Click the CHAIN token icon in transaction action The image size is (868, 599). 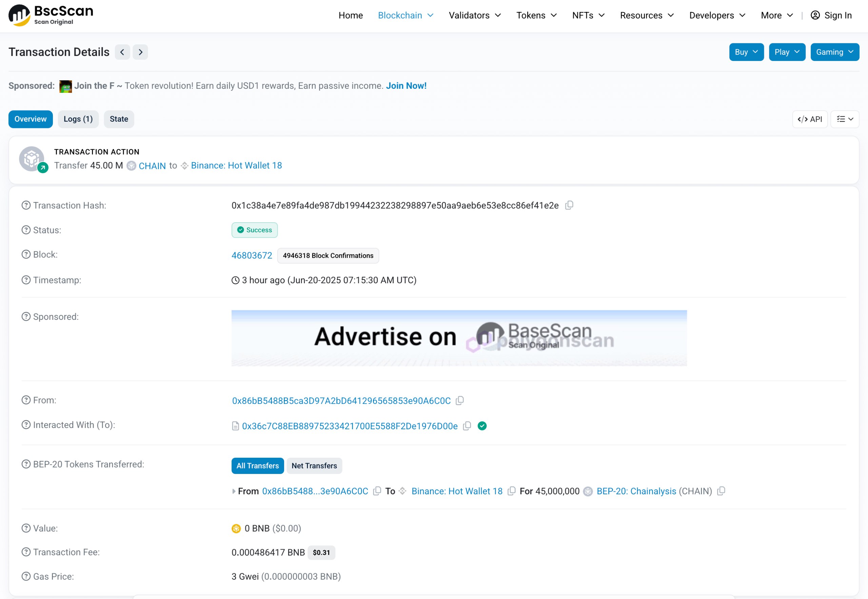point(132,166)
